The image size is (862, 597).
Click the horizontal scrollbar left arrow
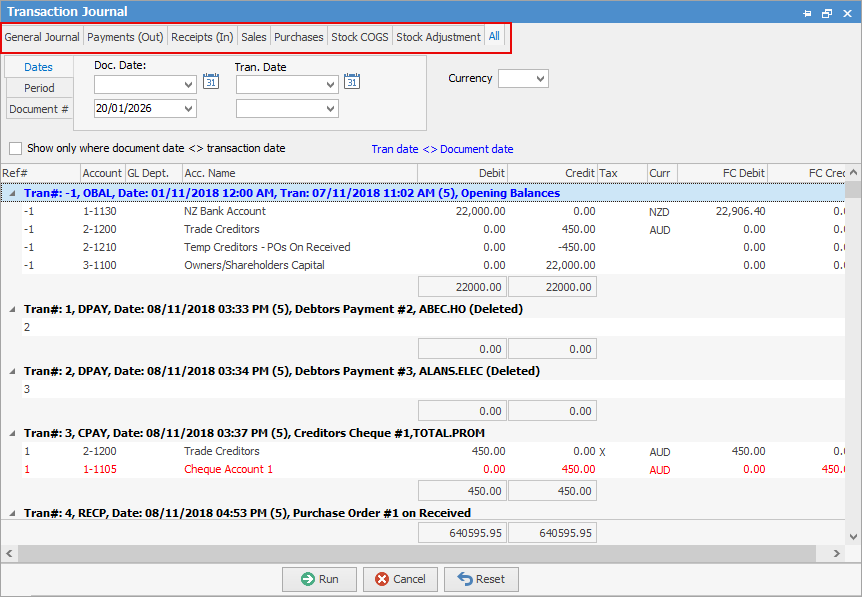coord(9,554)
